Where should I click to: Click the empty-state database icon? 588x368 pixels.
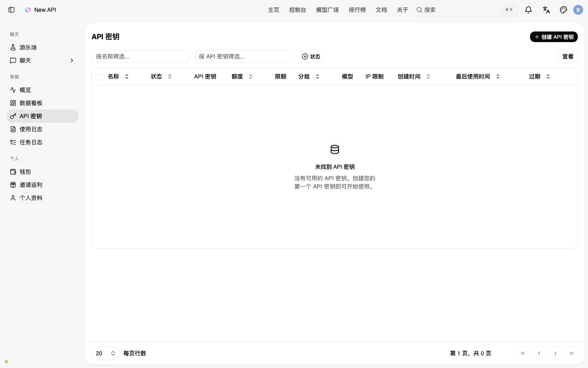coord(335,150)
